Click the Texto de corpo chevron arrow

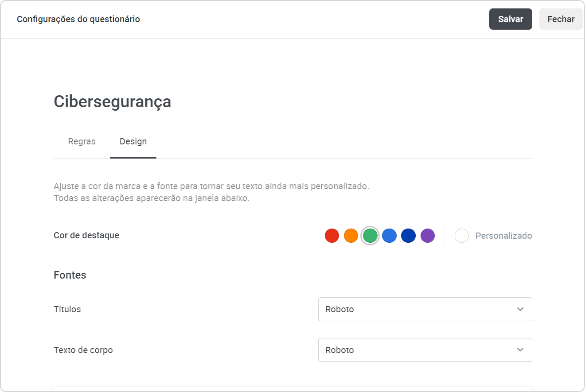520,350
